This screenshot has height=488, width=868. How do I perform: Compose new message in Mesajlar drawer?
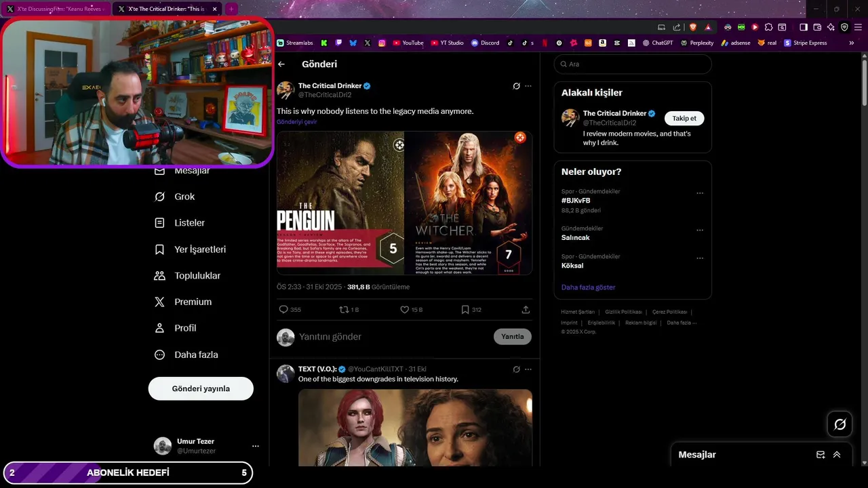point(821,455)
